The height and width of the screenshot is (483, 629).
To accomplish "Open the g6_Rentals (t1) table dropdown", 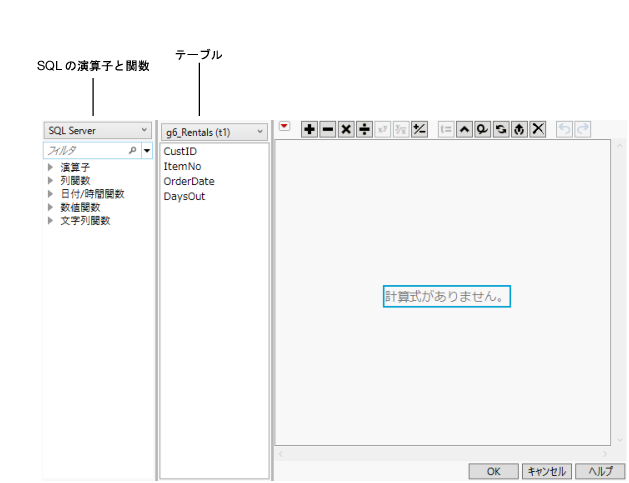I will 214,132.
